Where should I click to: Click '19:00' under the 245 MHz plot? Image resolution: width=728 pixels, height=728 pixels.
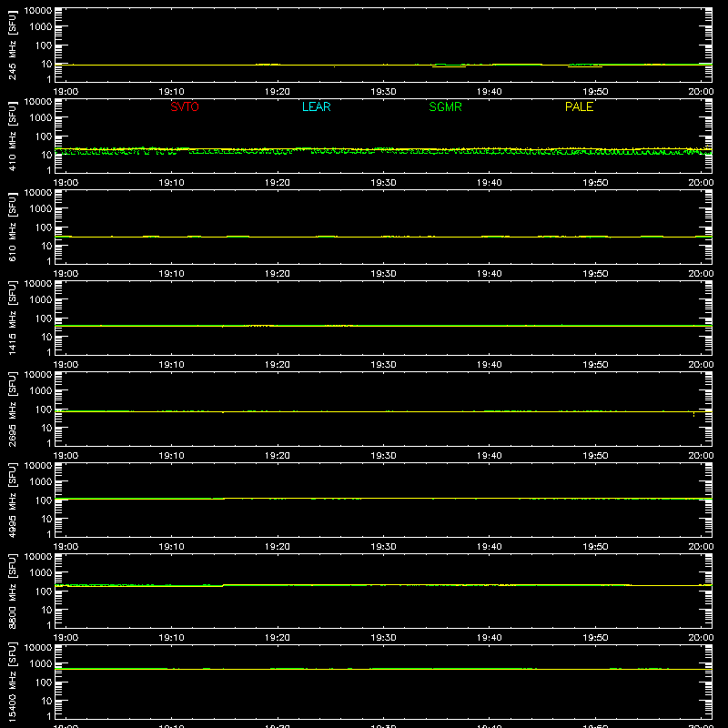[x=66, y=92]
